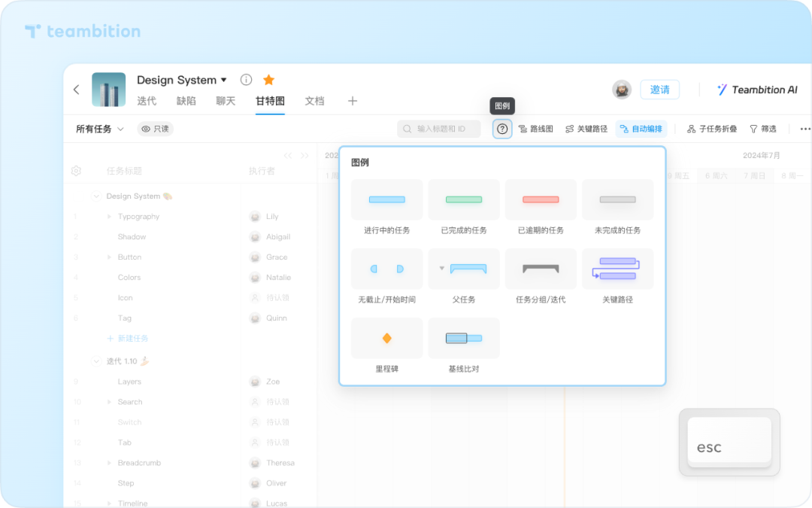The width and height of the screenshot is (812, 508).
Task: Toggle 子任务折叠 subtask collapse
Action: 711,129
